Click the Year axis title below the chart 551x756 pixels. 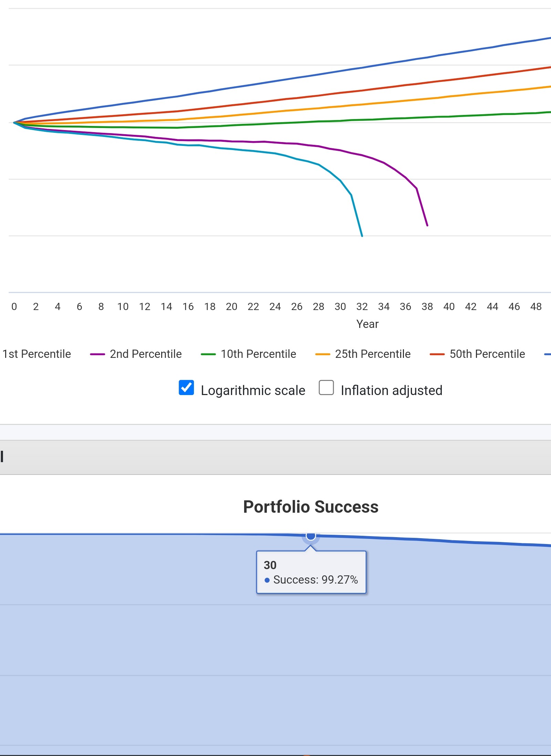coord(367,324)
